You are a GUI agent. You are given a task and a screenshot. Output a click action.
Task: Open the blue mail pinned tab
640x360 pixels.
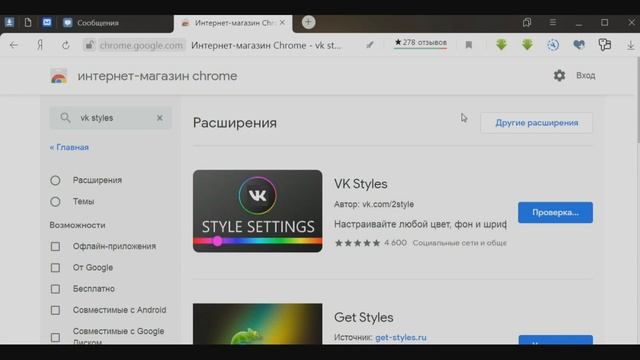pos(47,22)
